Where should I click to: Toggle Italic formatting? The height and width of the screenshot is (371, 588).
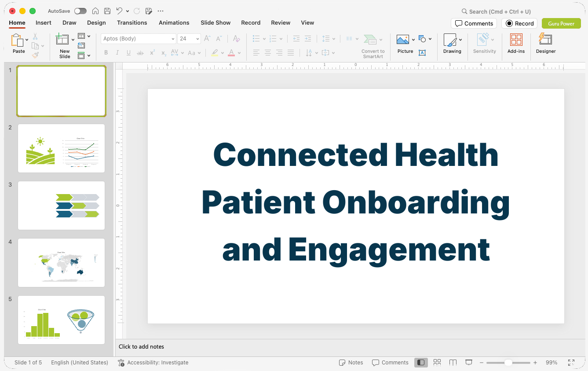click(x=117, y=53)
